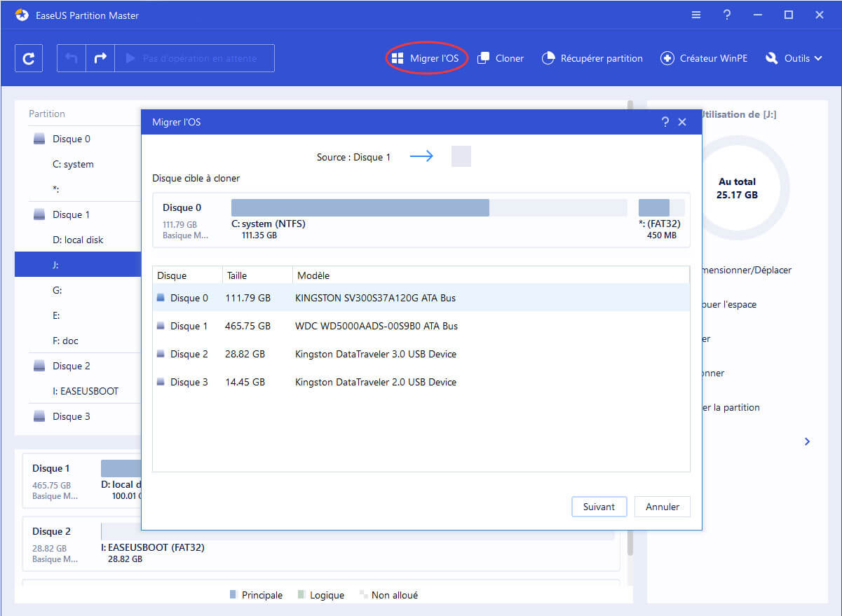Open the Migrer l'OS tool
The height and width of the screenshot is (616, 842).
click(x=426, y=58)
